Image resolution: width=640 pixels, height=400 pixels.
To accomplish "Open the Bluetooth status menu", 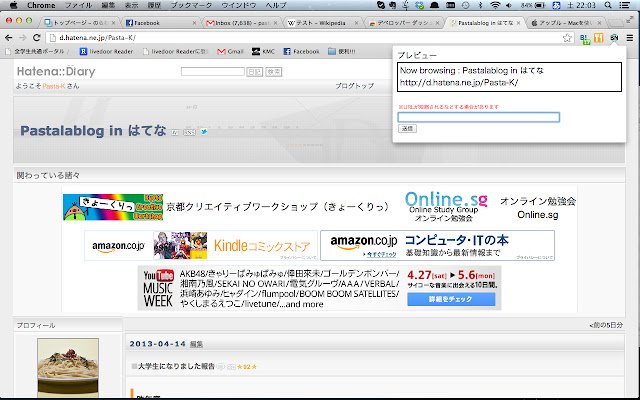I will (x=480, y=5).
